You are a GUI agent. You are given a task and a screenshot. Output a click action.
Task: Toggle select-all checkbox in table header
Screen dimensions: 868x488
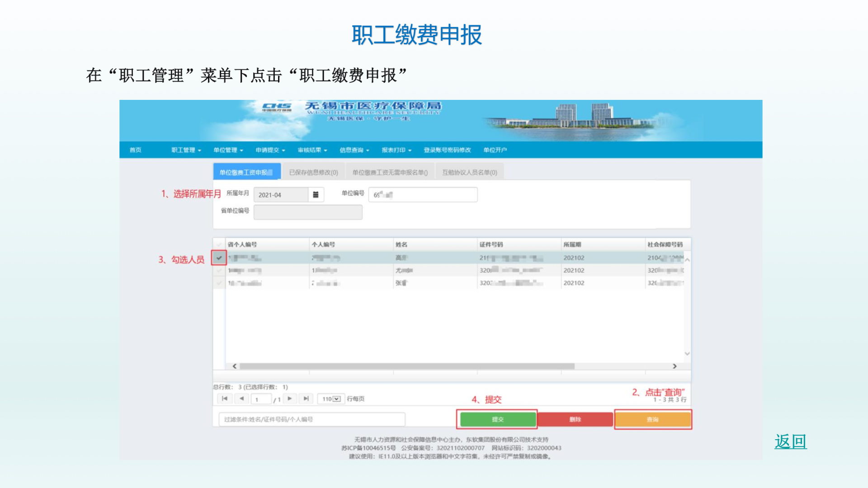(219, 244)
